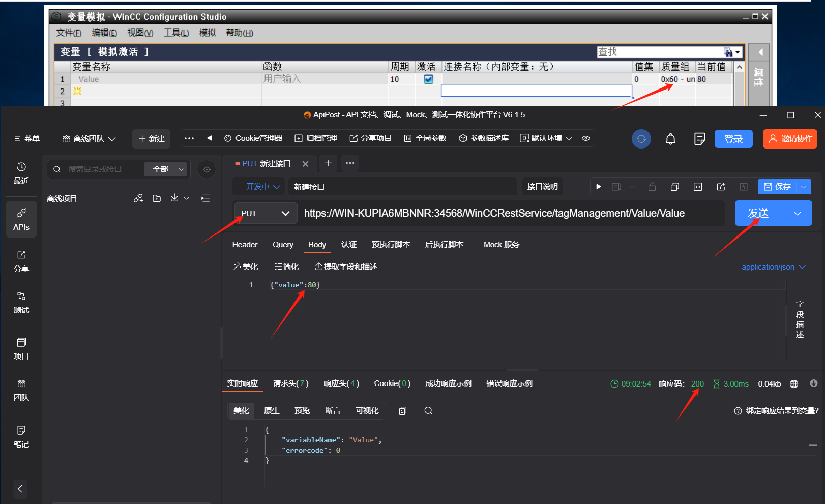This screenshot has width=825, height=504.
Task: Switch to the 认证 tab
Action: click(x=349, y=245)
